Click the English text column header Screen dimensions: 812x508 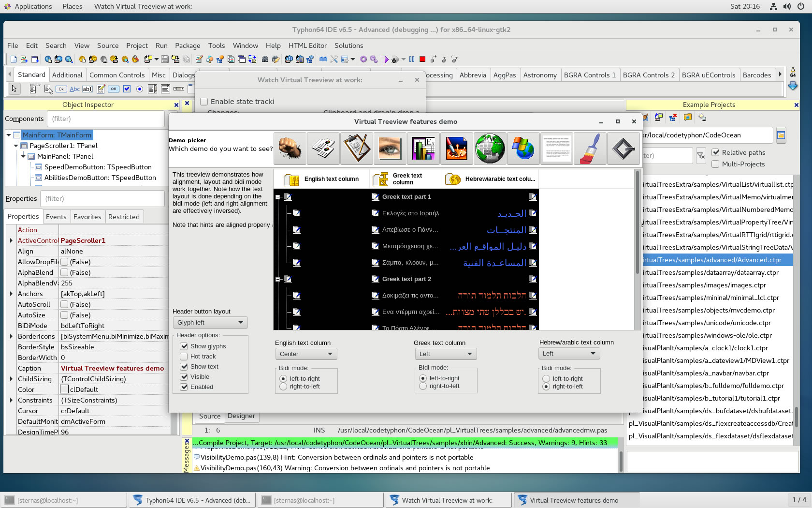pyautogui.click(x=322, y=179)
